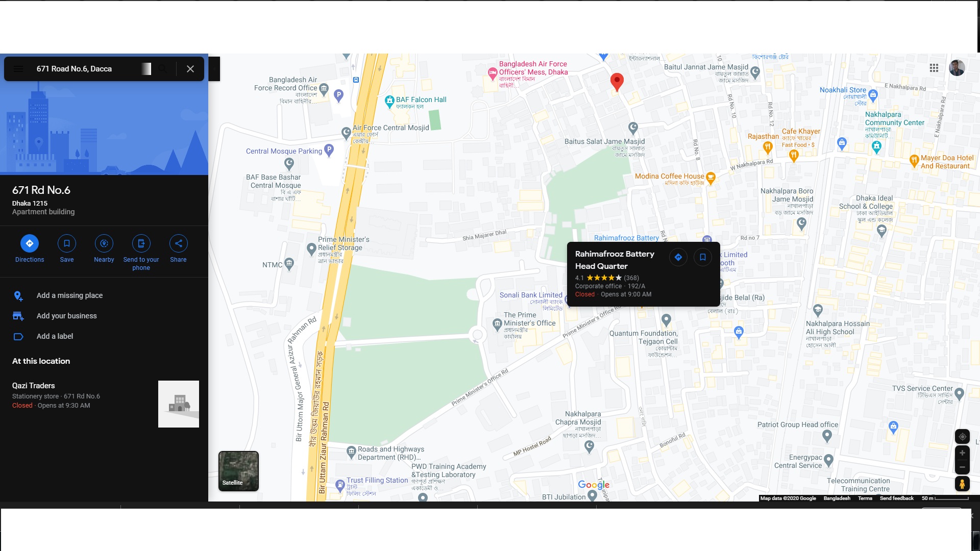Select Air Force Central Mosjid marker
The width and height of the screenshot is (980, 551).
[346, 134]
